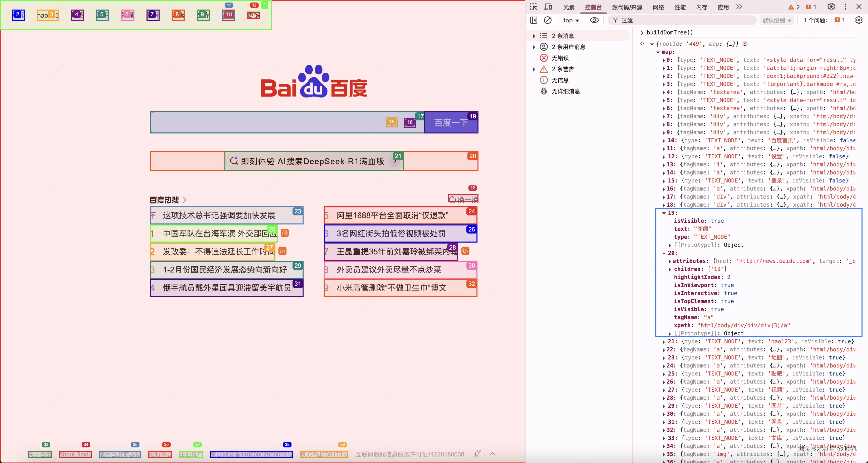Switch to the Elements (元素) tab
The width and height of the screenshot is (868, 463).
569,7
